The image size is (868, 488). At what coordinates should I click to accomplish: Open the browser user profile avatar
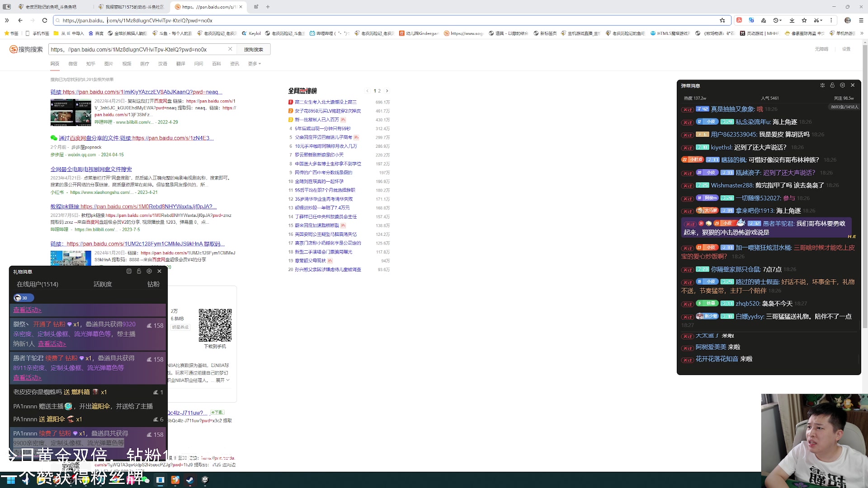pos(848,20)
